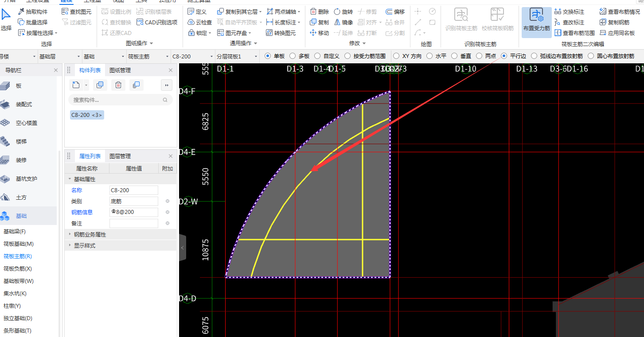This screenshot has width=644, height=337.
Task: Click 交换标注 tool
Action: pyautogui.click(x=570, y=12)
